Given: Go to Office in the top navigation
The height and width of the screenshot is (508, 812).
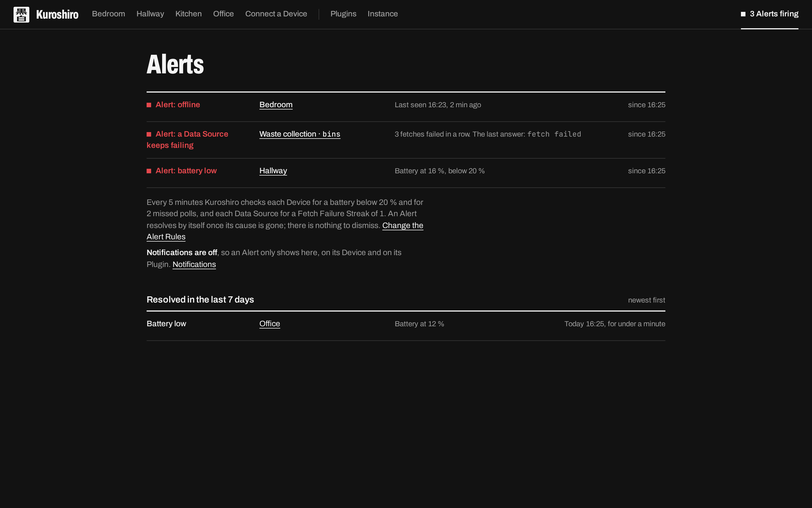Looking at the screenshot, I should point(224,14).
